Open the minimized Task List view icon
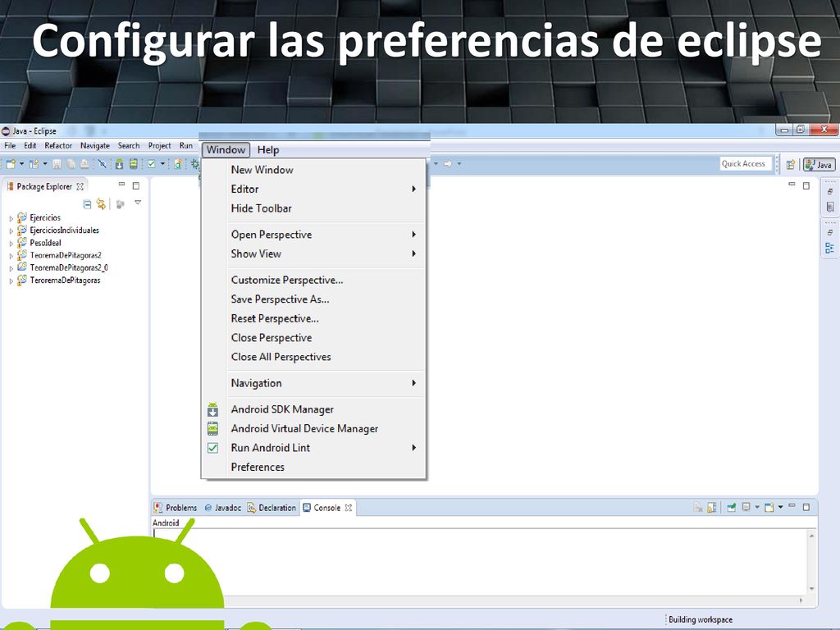Viewport: 840px width, 630px height. click(830, 207)
